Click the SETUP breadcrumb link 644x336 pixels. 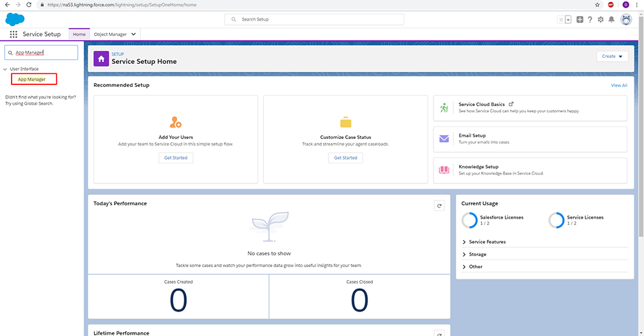(x=117, y=54)
